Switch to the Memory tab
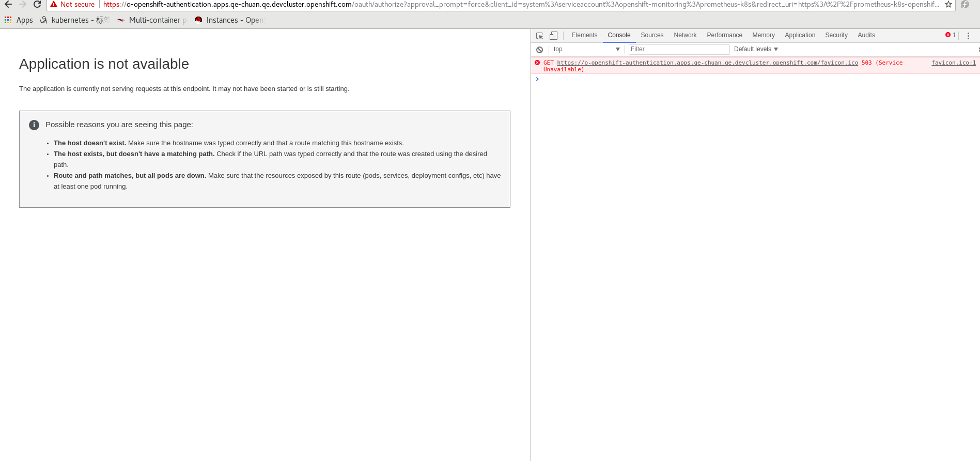Screen dimensions: 980x461 tap(763, 35)
